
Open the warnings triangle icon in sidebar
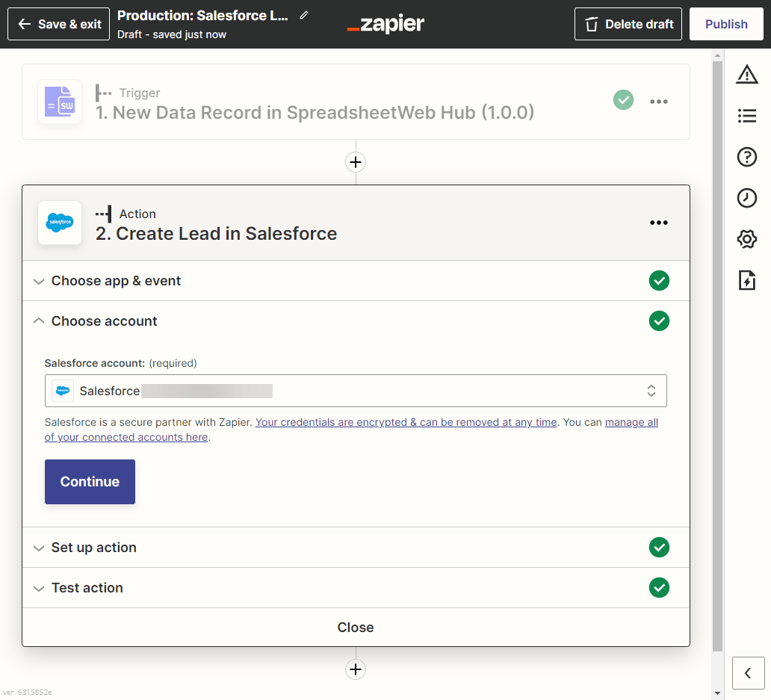click(746, 74)
